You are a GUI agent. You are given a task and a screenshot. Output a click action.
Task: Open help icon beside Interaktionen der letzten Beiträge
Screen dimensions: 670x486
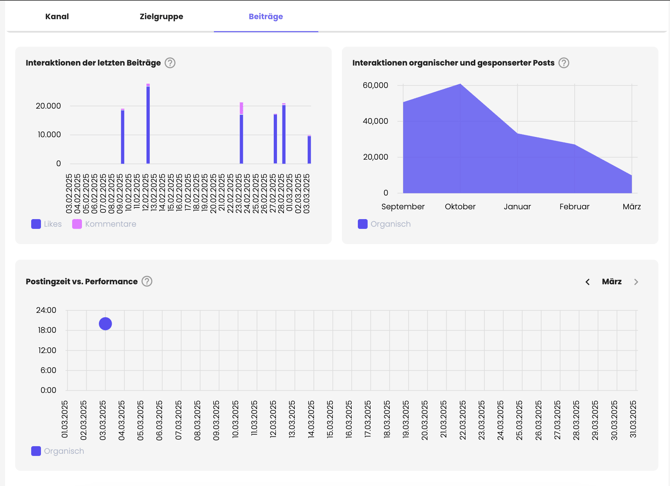tap(170, 63)
